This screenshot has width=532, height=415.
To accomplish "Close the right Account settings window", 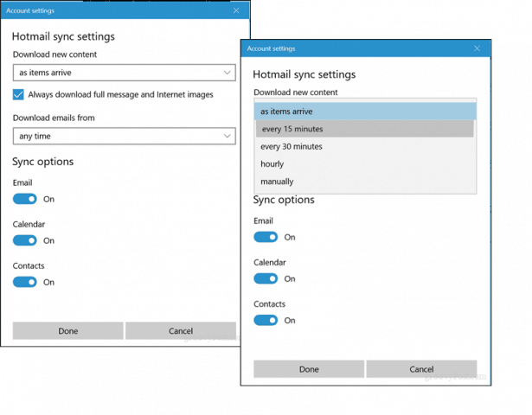I will [x=477, y=48].
